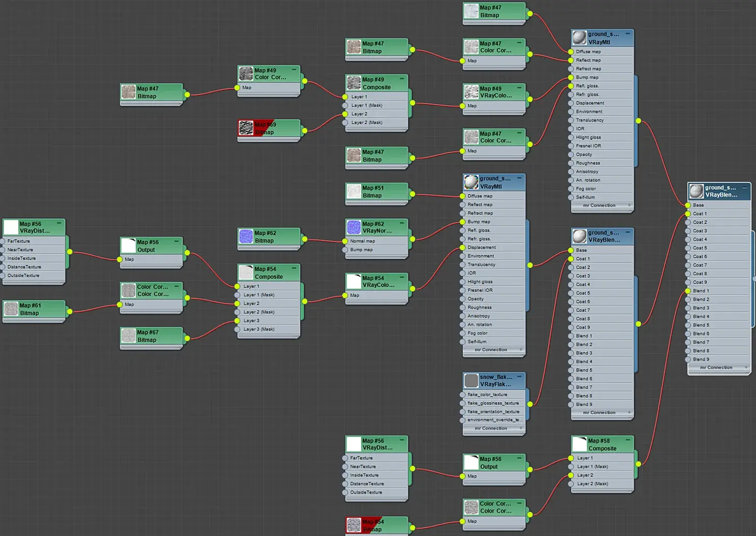Select the Map #61 Bitmap node thumbnail

point(11,309)
